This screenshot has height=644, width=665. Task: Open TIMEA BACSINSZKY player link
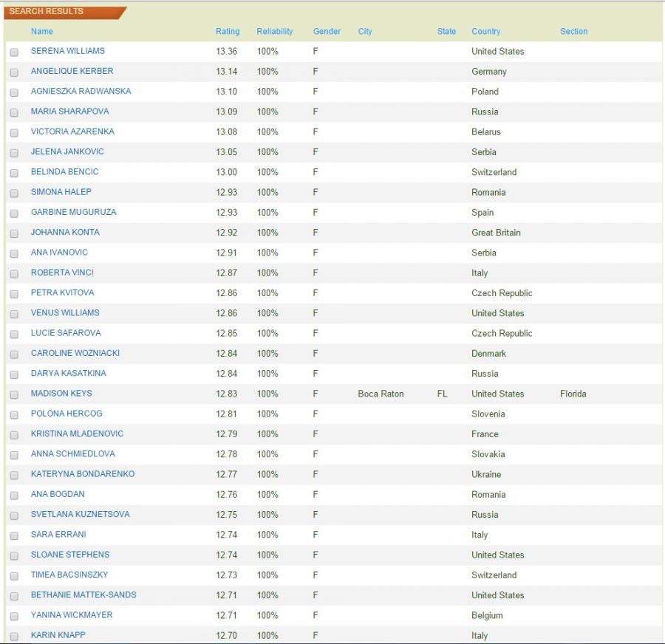coord(69,575)
